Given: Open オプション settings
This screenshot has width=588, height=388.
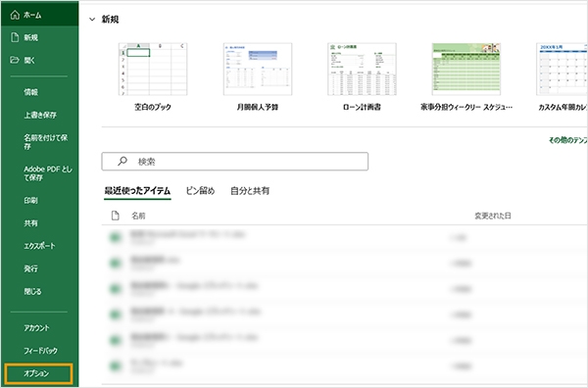Looking at the screenshot, I should coord(38,373).
